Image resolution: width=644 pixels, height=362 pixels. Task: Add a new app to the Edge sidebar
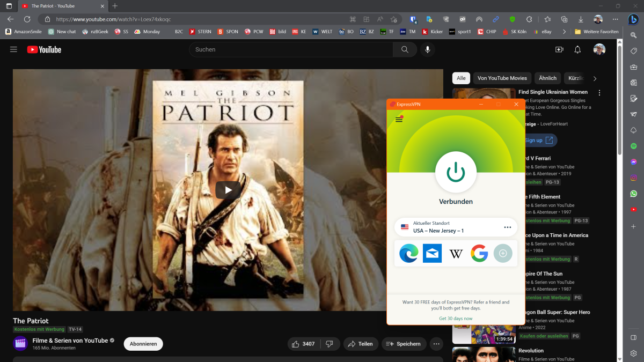click(x=633, y=226)
